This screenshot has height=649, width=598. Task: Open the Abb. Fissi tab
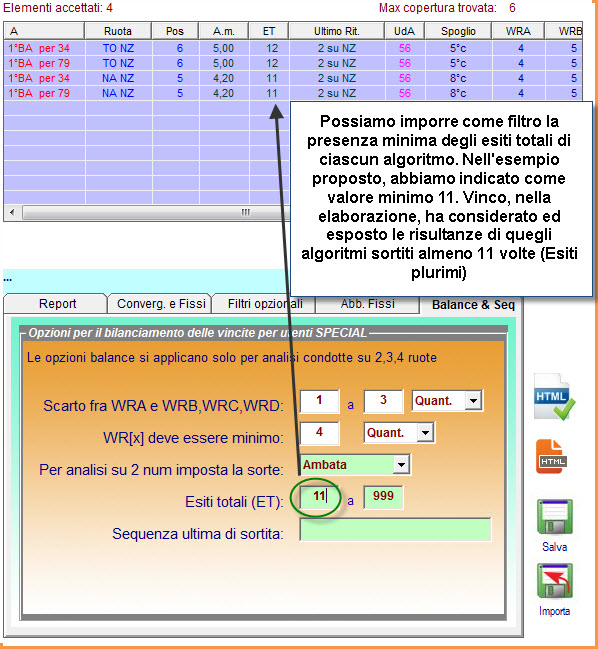pos(367,304)
